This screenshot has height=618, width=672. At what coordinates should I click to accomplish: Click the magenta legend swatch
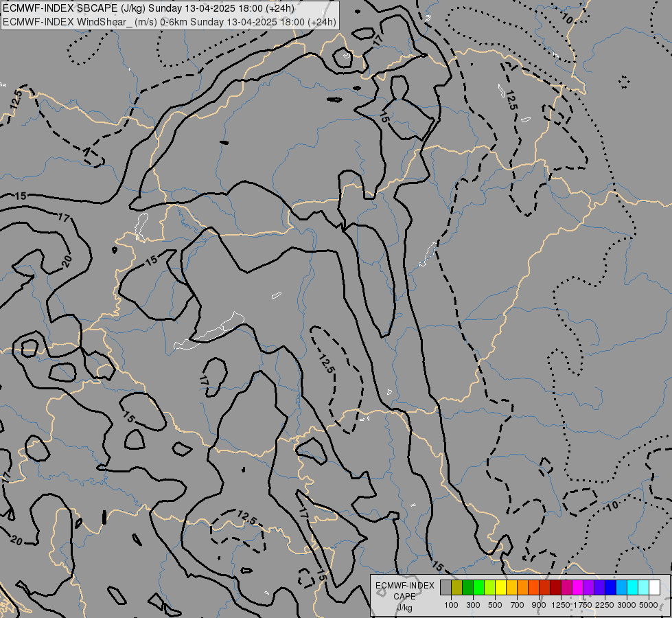coord(578,587)
